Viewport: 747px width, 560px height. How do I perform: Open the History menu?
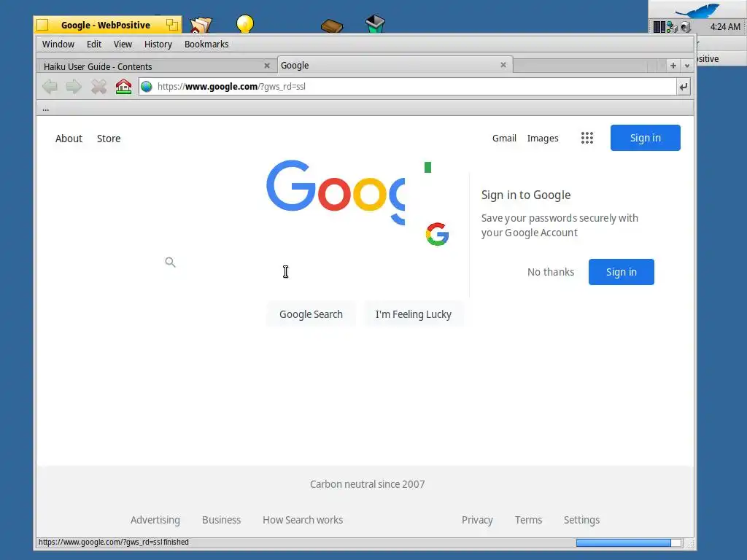tap(158, 44)
